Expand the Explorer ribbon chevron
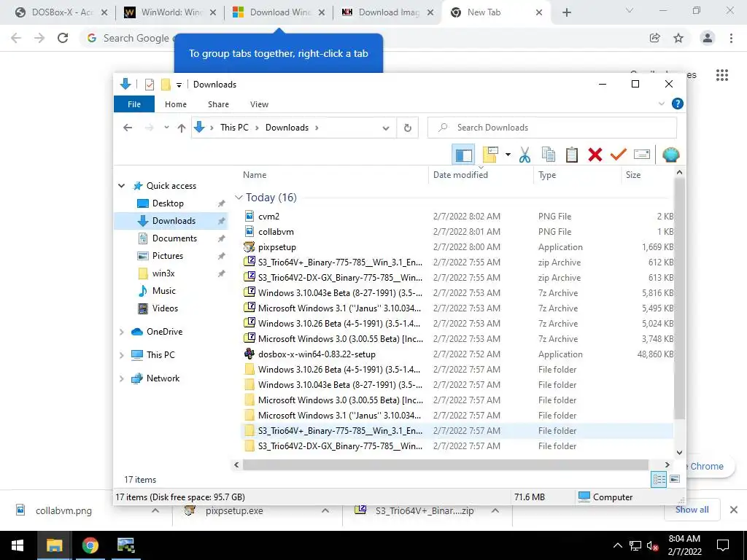This screenshot has width=747, height=560. [661, 104]
